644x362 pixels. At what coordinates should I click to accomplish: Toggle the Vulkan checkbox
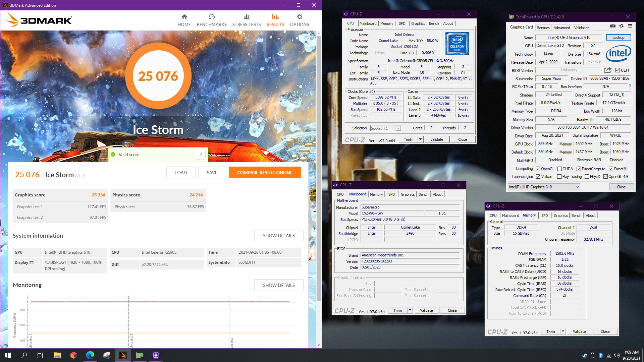pyautogui.click(x=538, y=177)
